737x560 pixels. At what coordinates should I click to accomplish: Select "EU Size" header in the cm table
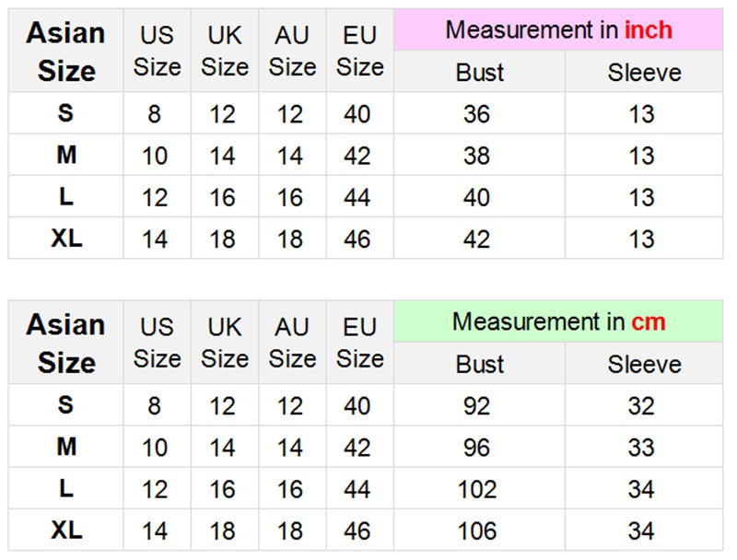tap(359, 343)
